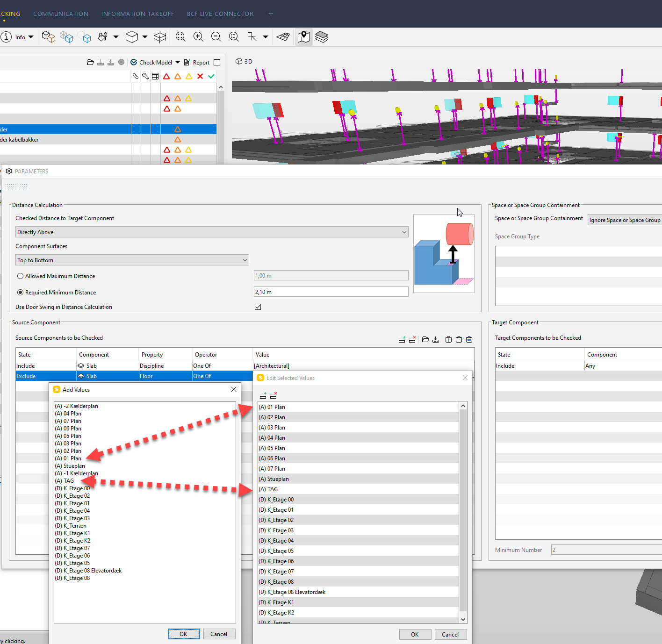Click the table grid column header icon

(155, 76)
